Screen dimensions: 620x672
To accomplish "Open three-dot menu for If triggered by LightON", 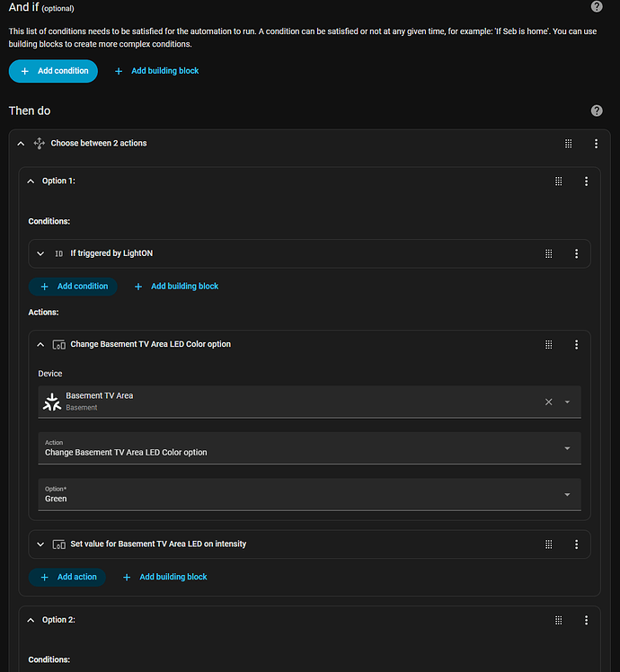I will click(576, 253).
